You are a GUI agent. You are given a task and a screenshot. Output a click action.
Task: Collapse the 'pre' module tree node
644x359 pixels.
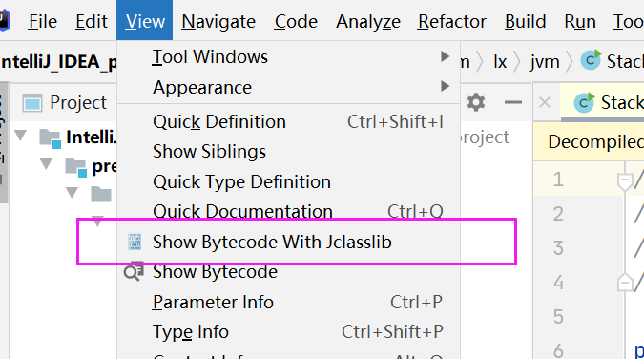[x=46, y=164]
